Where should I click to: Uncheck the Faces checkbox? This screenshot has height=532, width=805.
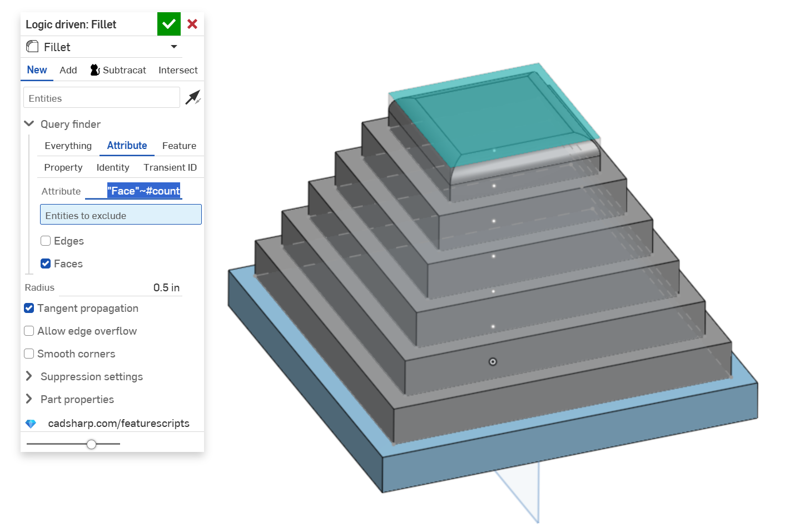tap(46, 263)
